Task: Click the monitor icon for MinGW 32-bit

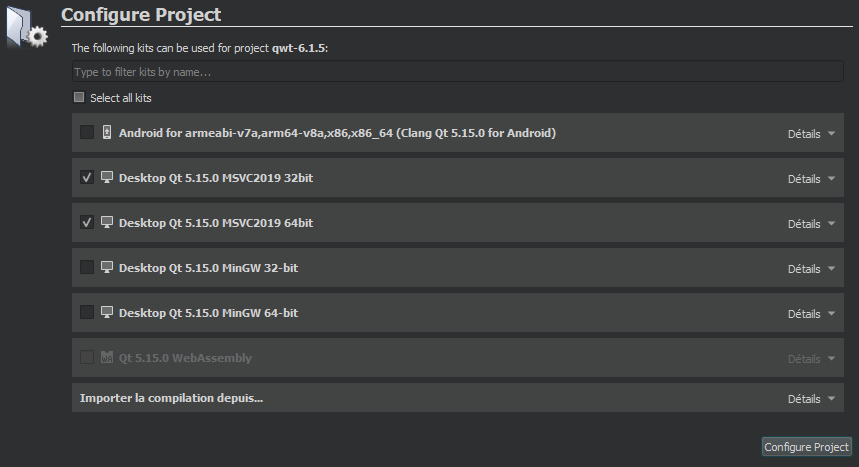Action: (107, 267)
